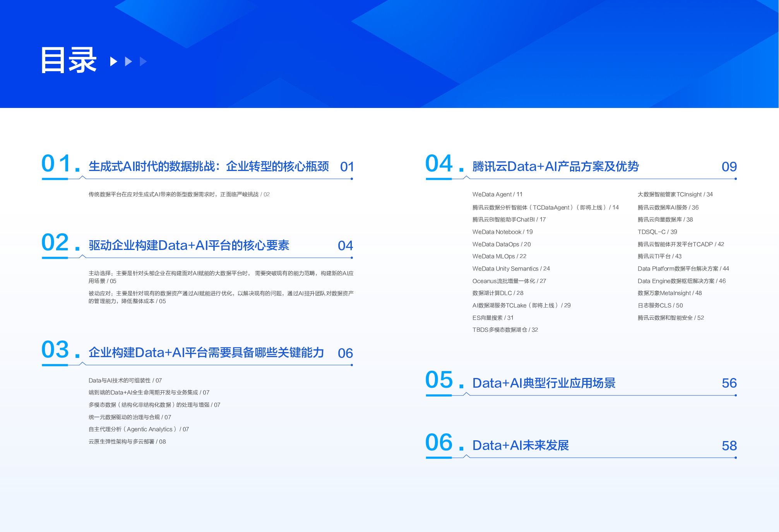Select entry 腾讯云数据库AI服务 / 36
Screen dimensions: 779x532
668,207
